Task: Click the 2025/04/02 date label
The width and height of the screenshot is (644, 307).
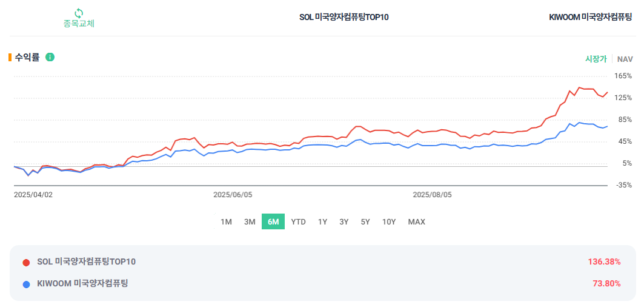Action: click(33, 195)
